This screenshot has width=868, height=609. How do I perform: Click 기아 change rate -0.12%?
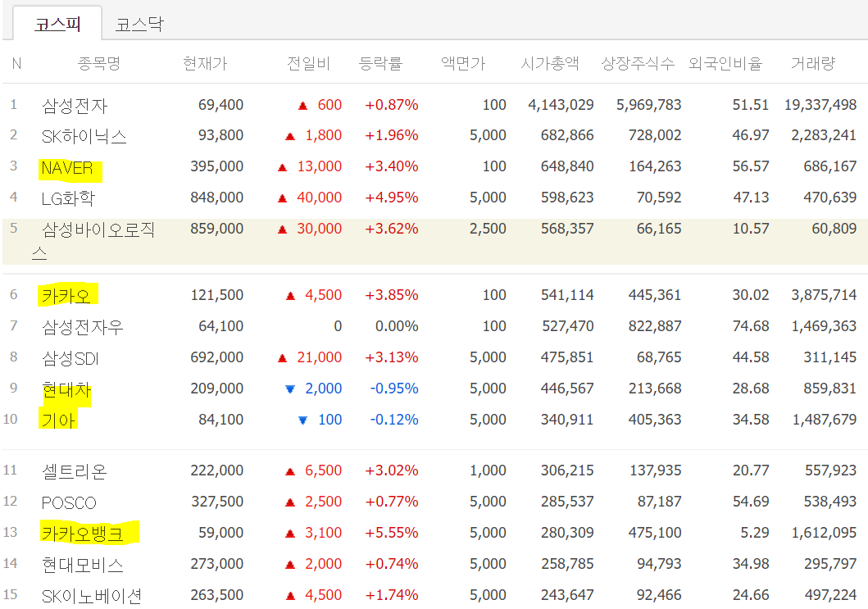point(394,419)
